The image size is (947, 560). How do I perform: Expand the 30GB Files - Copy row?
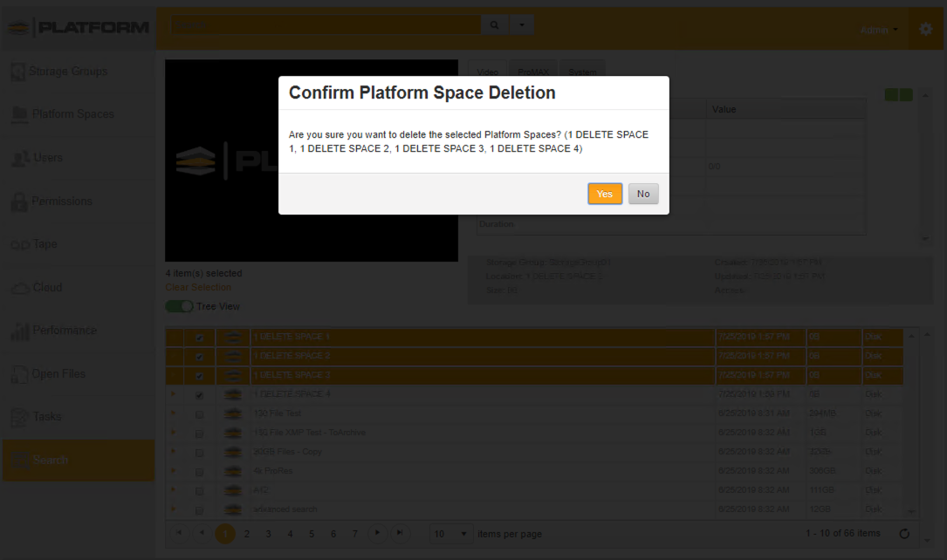pyautogui.click(x=174, y=451)
